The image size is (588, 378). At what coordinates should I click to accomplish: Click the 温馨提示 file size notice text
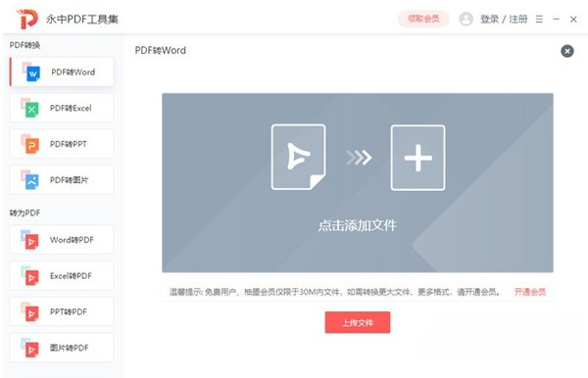pos(334,292)
